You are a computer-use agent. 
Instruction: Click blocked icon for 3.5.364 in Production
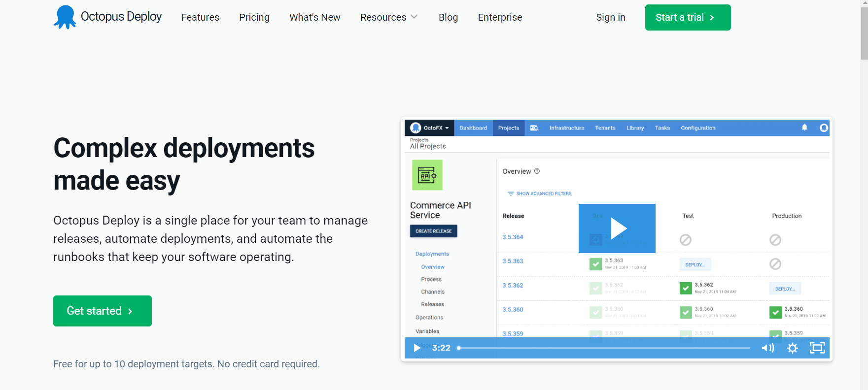pos(775,240)
